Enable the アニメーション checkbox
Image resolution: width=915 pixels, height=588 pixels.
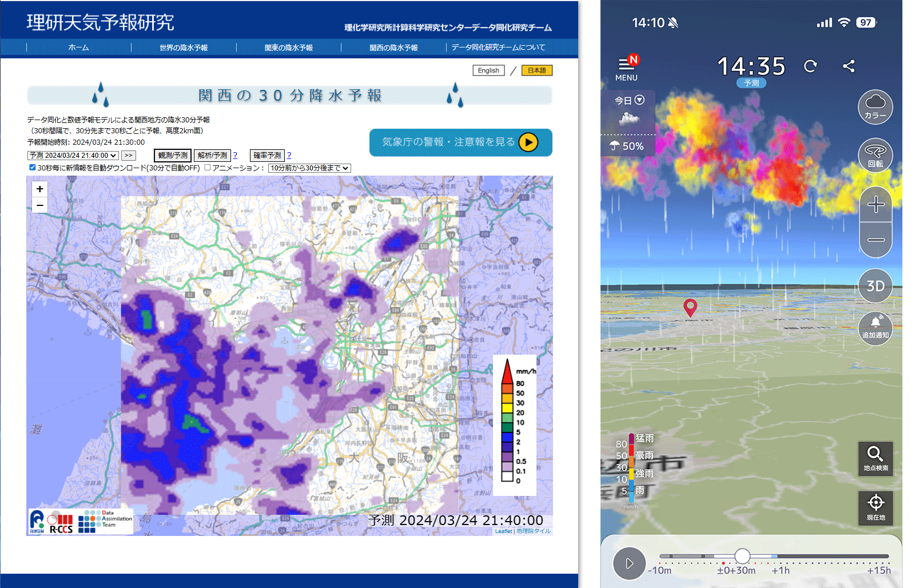click(x=208, y=168)
